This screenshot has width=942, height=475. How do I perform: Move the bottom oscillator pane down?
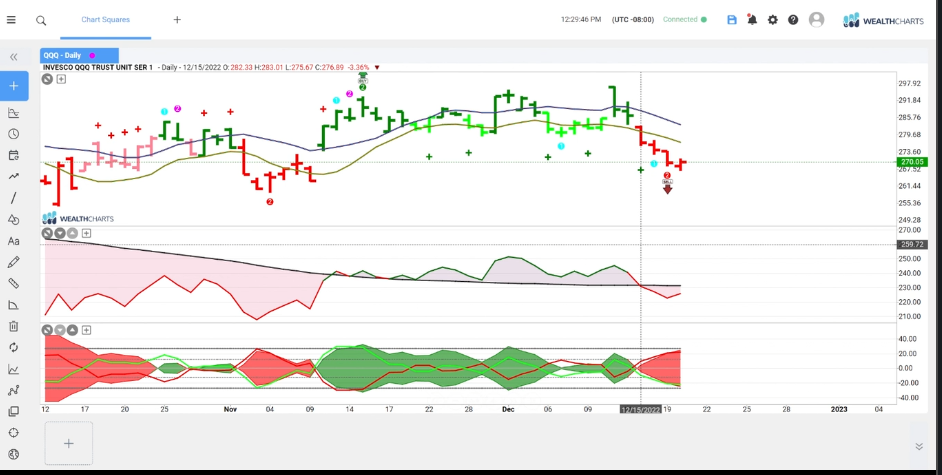coord(60,330)
